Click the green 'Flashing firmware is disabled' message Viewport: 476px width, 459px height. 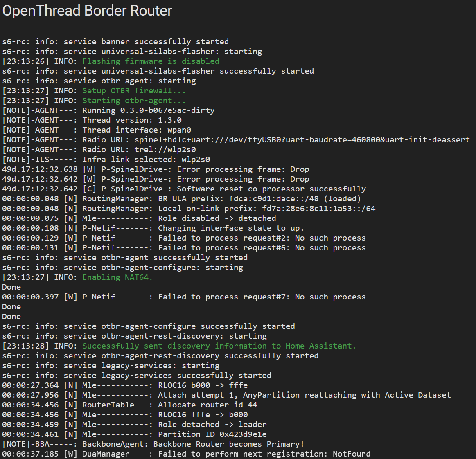(x=151, y=61)
